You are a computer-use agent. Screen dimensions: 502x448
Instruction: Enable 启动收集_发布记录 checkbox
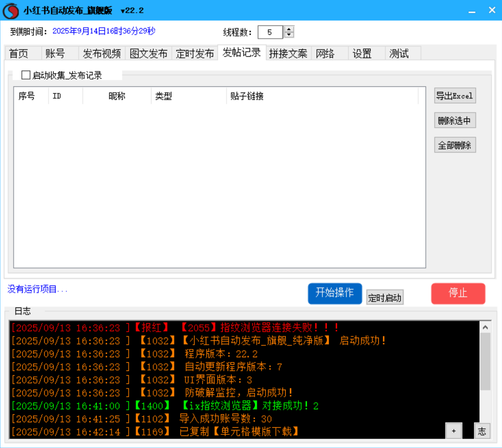click(25, 74)
